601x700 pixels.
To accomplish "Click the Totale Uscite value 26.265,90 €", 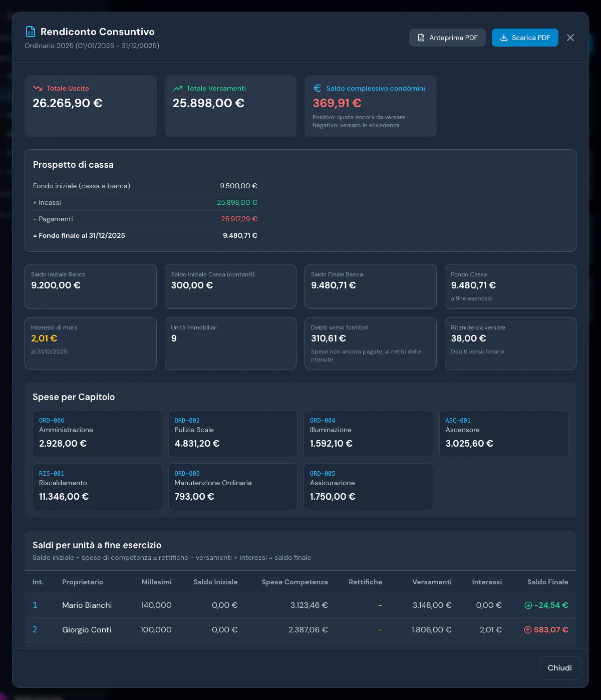I will [68, 103].
